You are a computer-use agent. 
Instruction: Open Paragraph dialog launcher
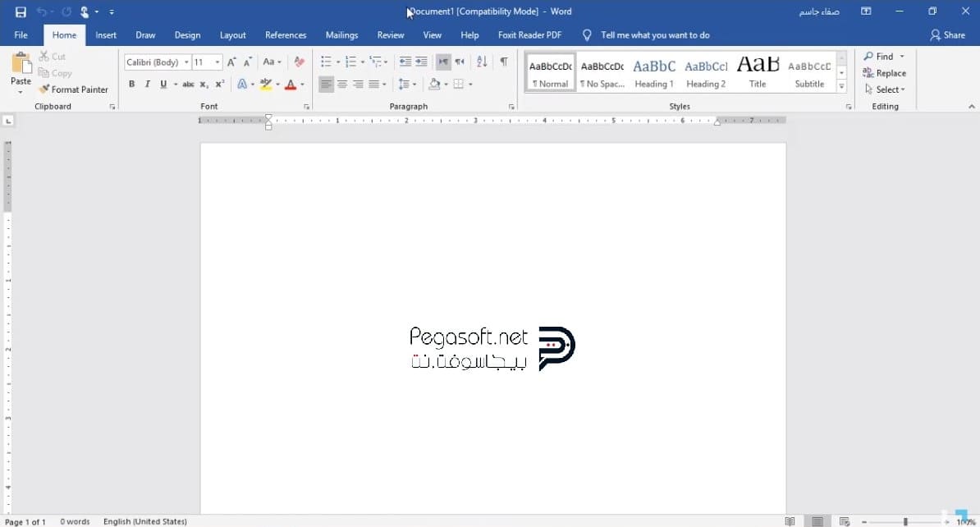point(511,107)
